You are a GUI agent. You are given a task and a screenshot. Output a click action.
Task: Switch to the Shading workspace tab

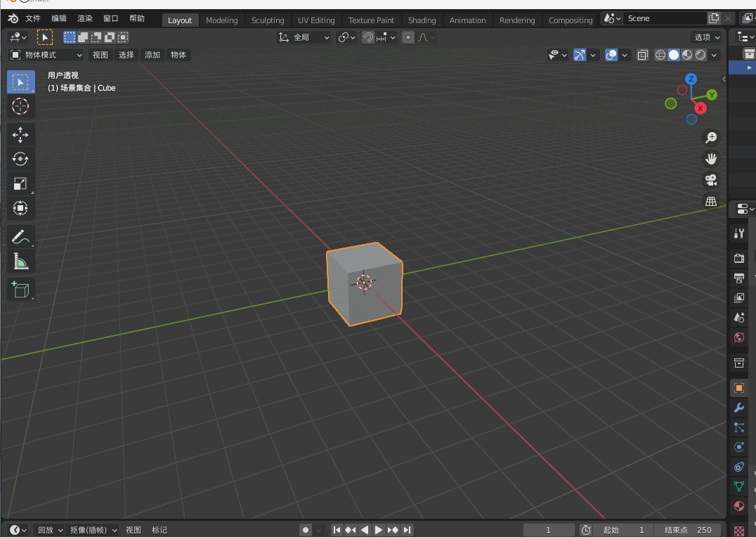[422, 20]
